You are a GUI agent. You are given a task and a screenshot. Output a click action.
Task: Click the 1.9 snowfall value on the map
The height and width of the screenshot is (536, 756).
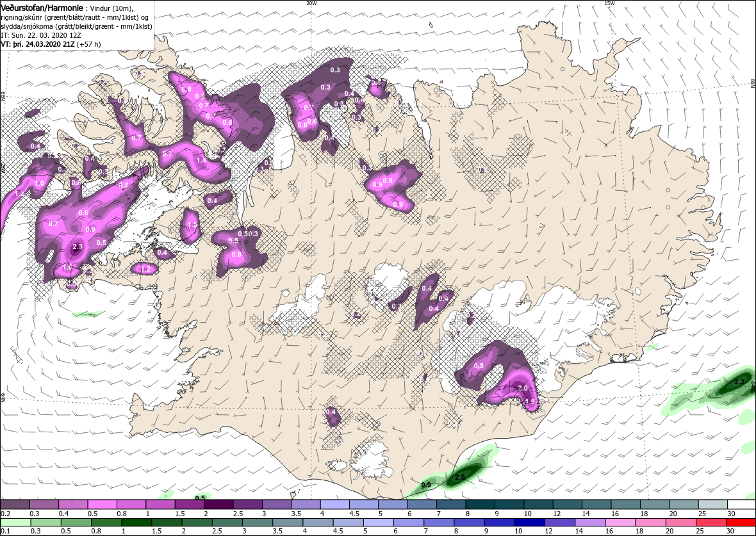(x=530, y=401)
